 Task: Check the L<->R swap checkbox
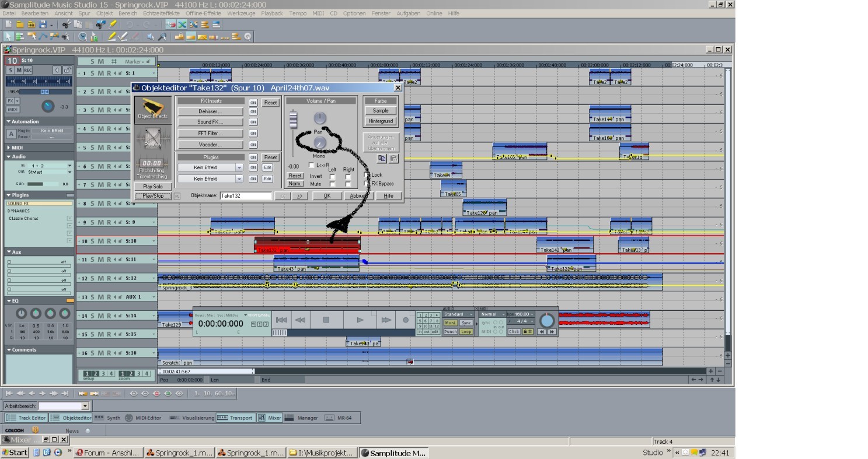pyautogui.click(x=311, y=165)
